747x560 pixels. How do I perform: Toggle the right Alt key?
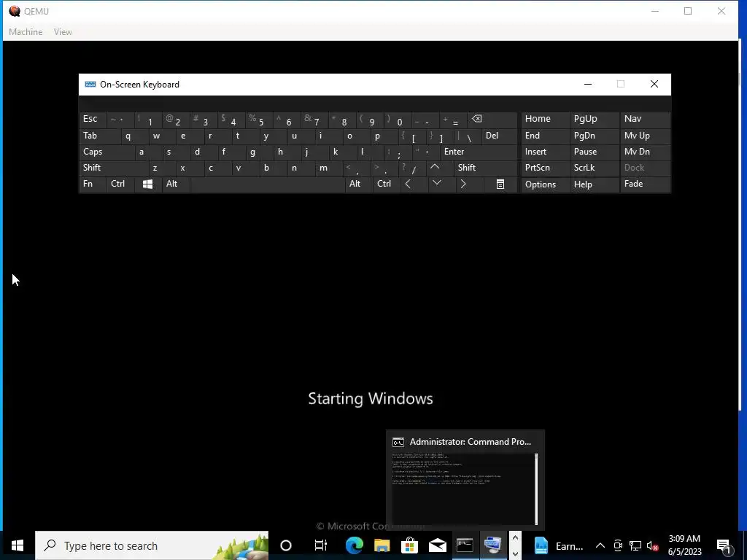[359, 184]
